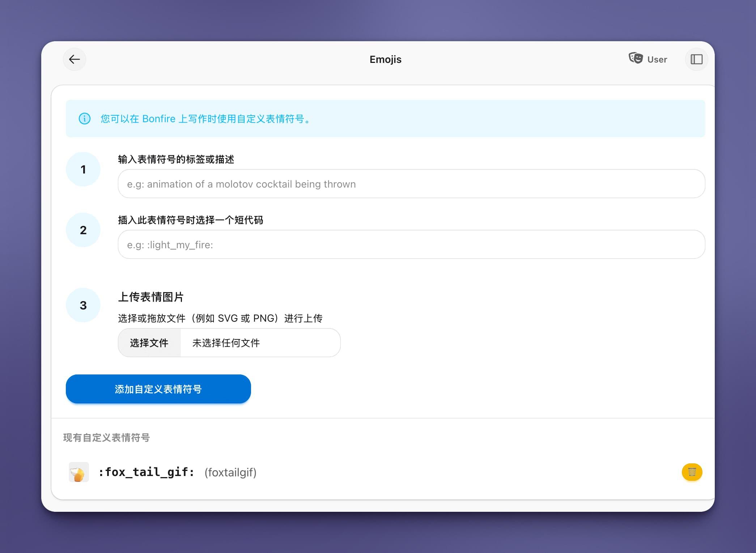
Task: Click the back arrow button
Action: (x=75, y=59)
